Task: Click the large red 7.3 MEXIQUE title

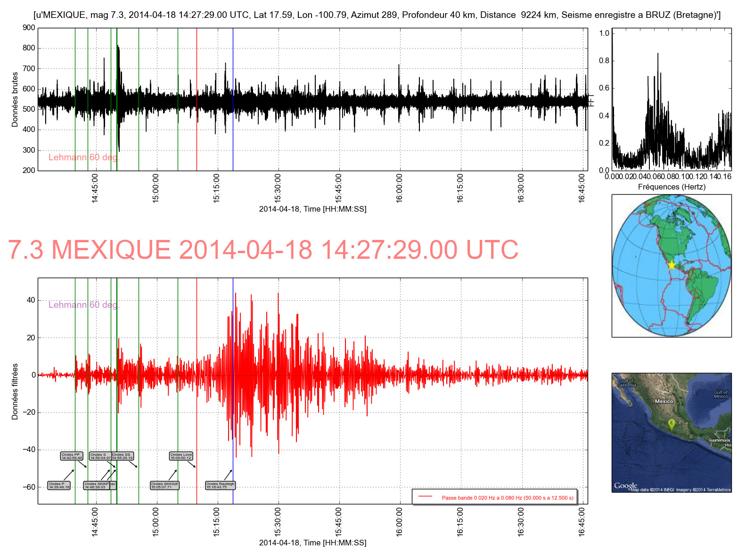Action: click(263, 250)
